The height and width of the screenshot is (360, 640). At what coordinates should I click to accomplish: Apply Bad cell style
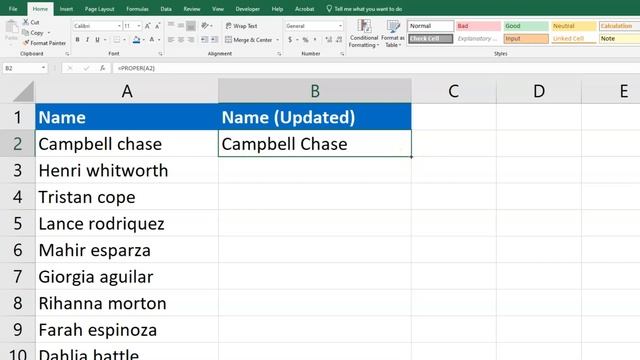coord(478,26)
